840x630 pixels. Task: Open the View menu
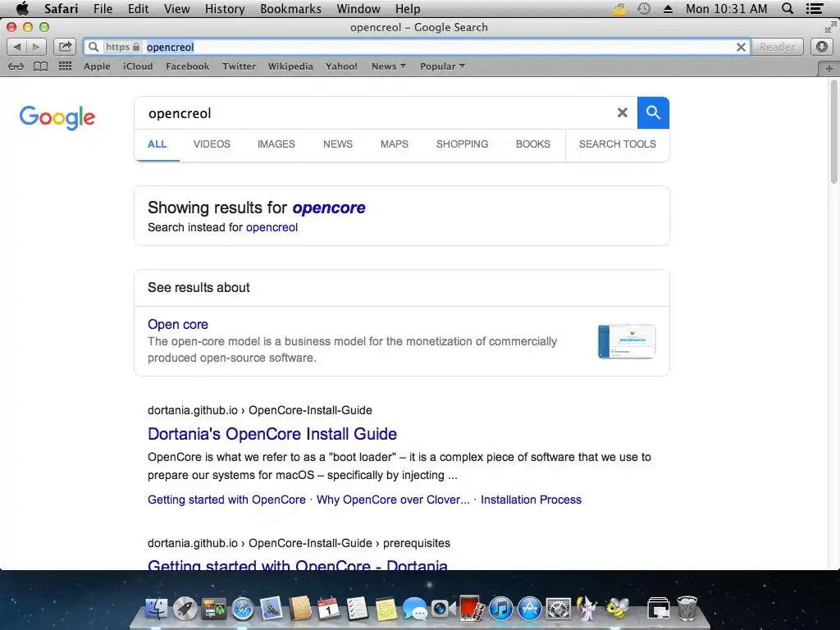tap(177, 8)
